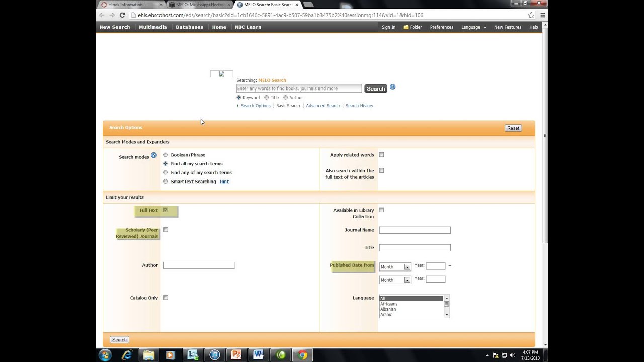Open the taskbar app left of iTunes
The height and width of the screenshot is (362, 644).
[x=193, y=355]
